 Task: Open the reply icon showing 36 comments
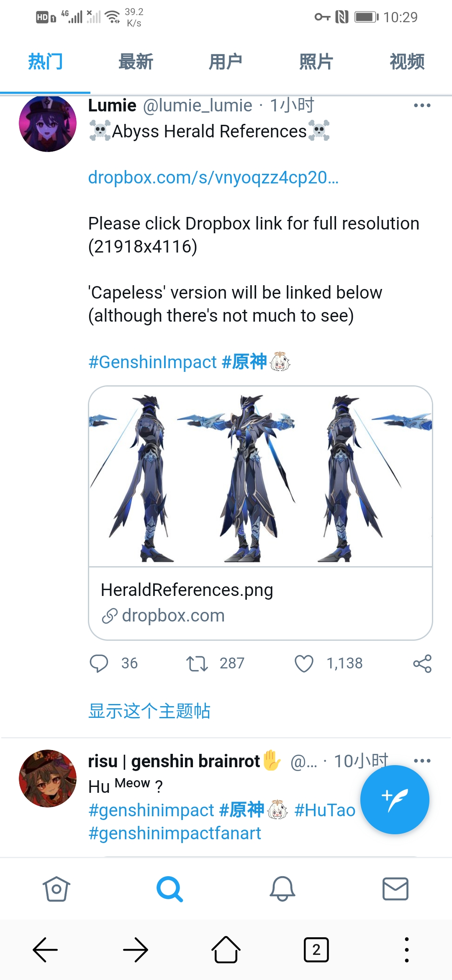(99, 663)
